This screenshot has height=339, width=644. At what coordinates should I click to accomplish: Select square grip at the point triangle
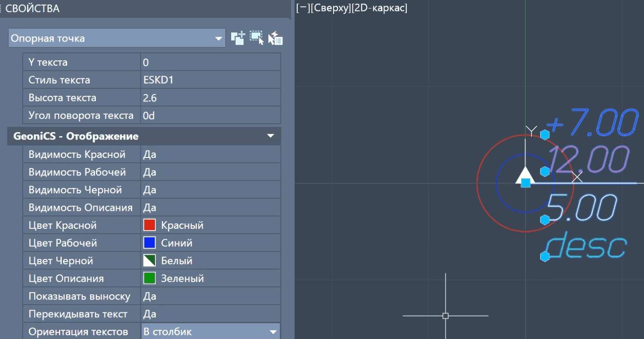click(x=526, y=183)
